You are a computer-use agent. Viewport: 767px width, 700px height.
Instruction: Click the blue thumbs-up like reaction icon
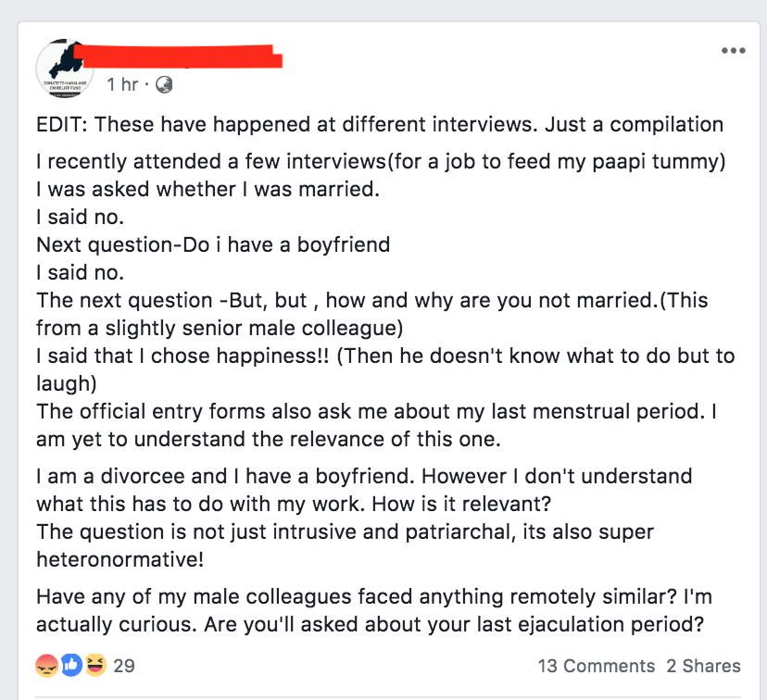[x=71, y=665]
